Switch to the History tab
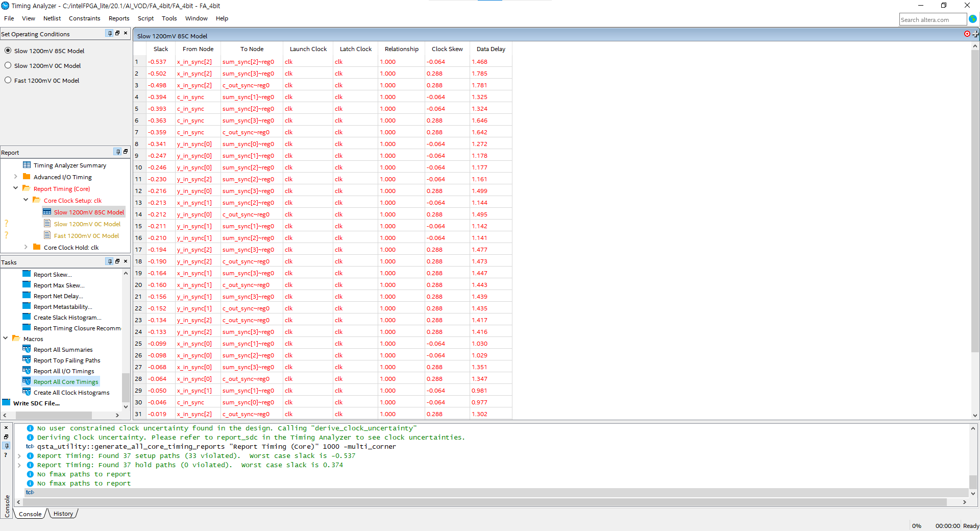This screenshot has width=980, height=531. point(63,514)
